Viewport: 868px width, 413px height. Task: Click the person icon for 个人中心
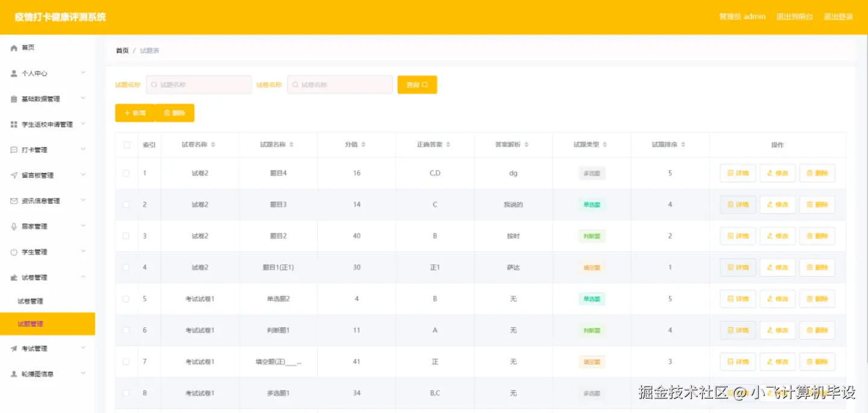14,74
